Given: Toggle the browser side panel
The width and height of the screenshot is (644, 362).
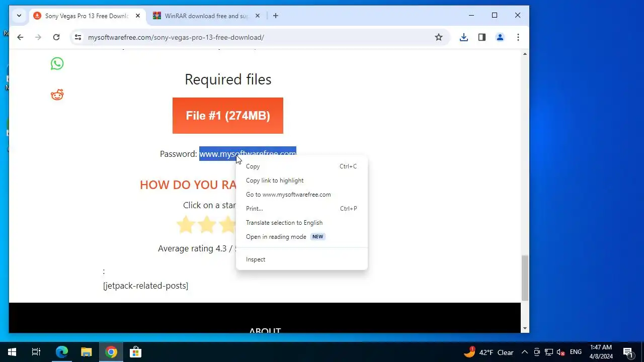Looking at the screenshot, I should tap(482, 37).
